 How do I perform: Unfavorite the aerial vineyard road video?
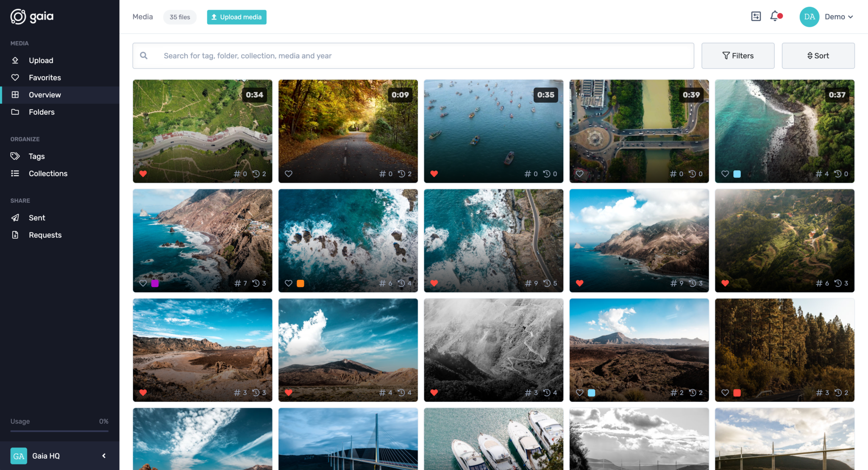tap(143, 174)
